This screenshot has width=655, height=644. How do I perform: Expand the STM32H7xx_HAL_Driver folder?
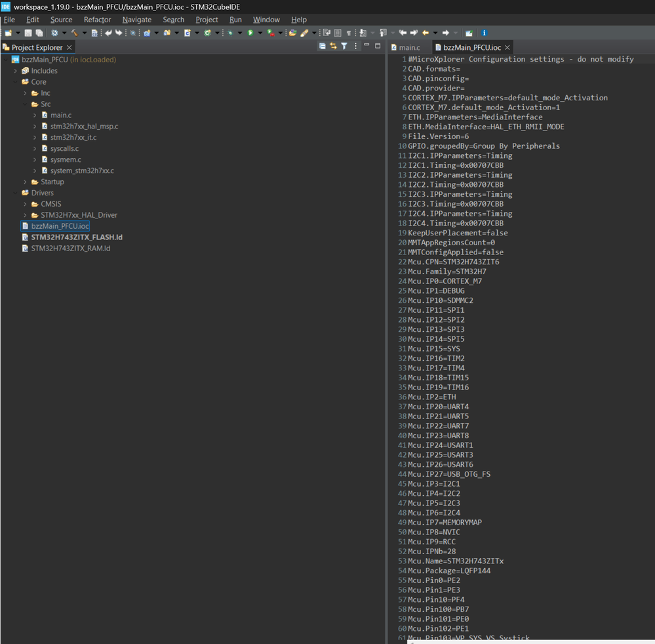(x=26, y=215)
